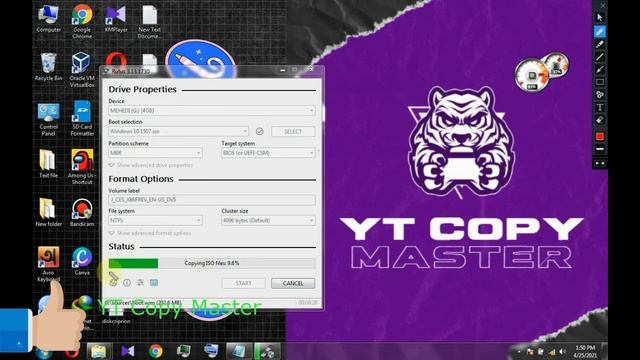The image size is (640, 360).
Task: Open the volume speaker tray icon
Action: tap(562, 352)
